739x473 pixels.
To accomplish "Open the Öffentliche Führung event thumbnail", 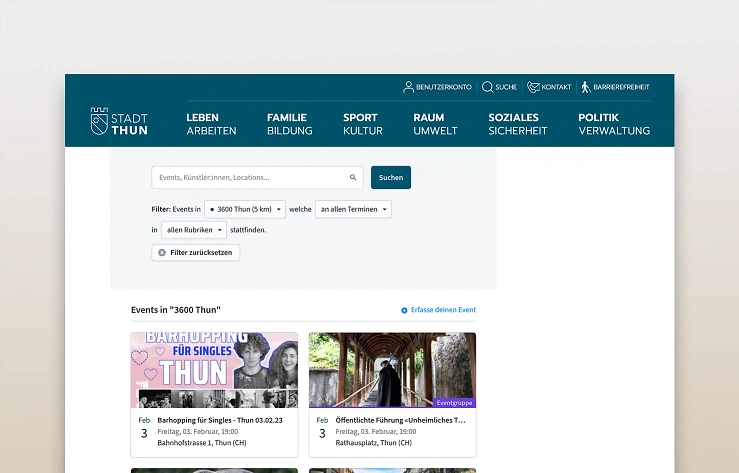I will click(392, 370).
